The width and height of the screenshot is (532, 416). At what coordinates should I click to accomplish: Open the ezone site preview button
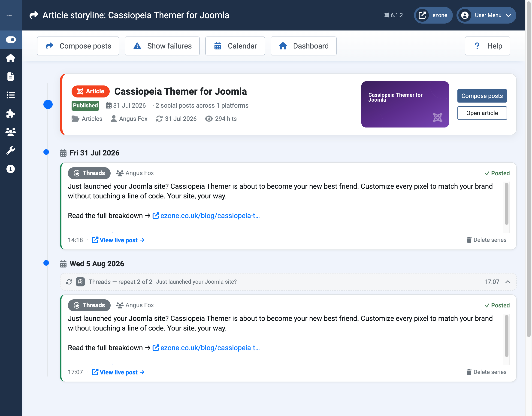click(x=433, y=15)
